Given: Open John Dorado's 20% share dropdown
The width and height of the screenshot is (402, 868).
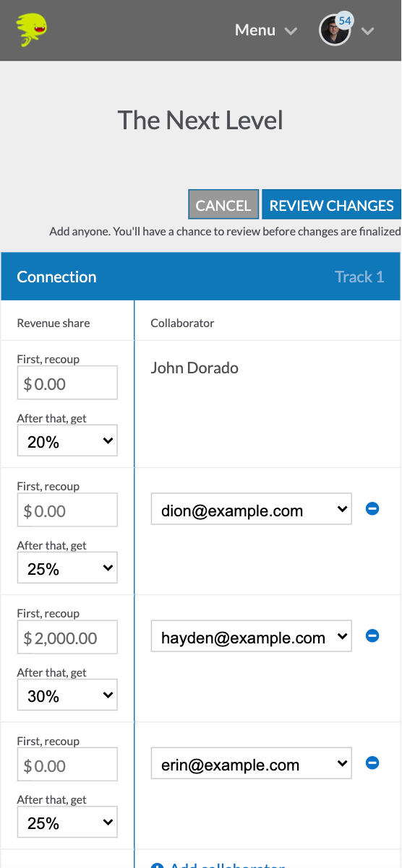Looking at the screenshot, I should 67,440.
